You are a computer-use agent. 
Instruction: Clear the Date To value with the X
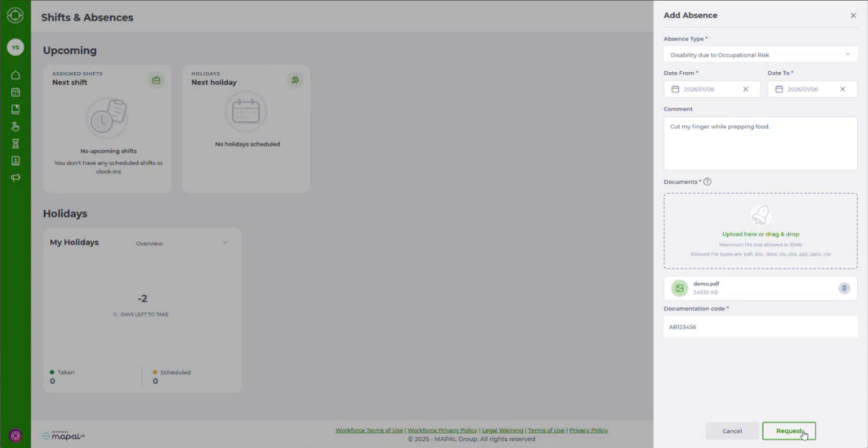coord(843,89)
